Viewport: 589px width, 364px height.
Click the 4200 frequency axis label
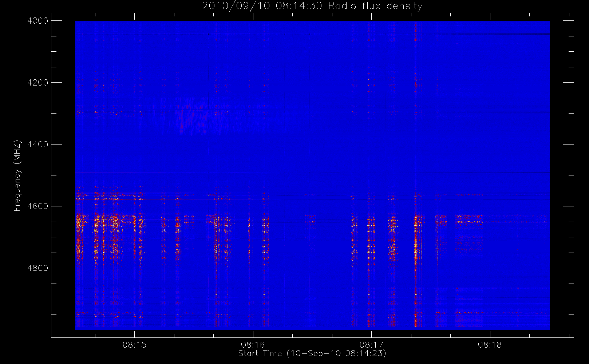point(38,83)
